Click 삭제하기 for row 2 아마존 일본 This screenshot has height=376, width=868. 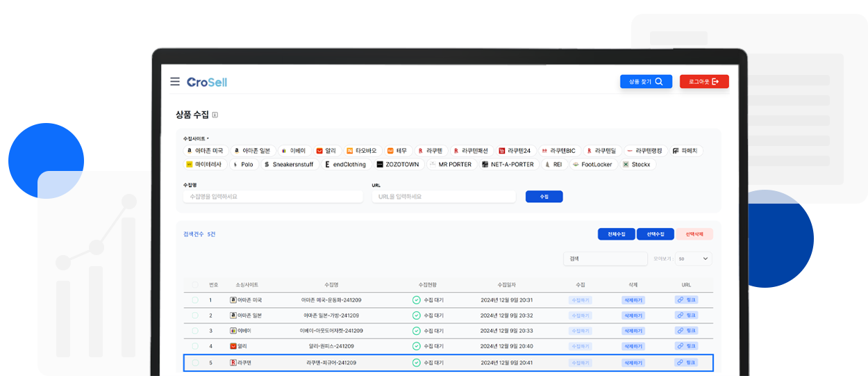pyautogui.click(x=633, y=316)
